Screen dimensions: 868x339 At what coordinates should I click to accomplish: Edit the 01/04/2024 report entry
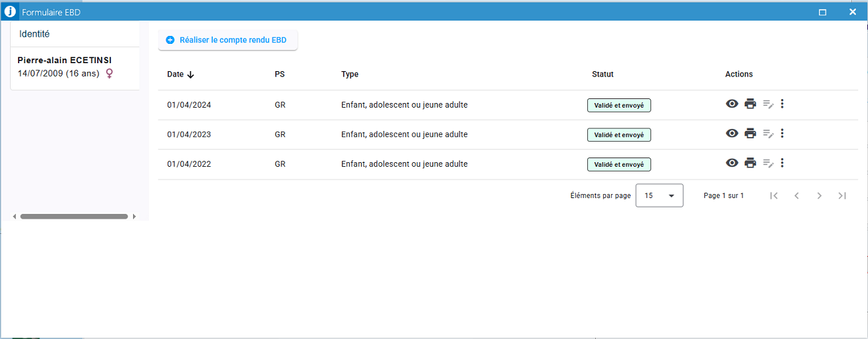pos(768,104)
